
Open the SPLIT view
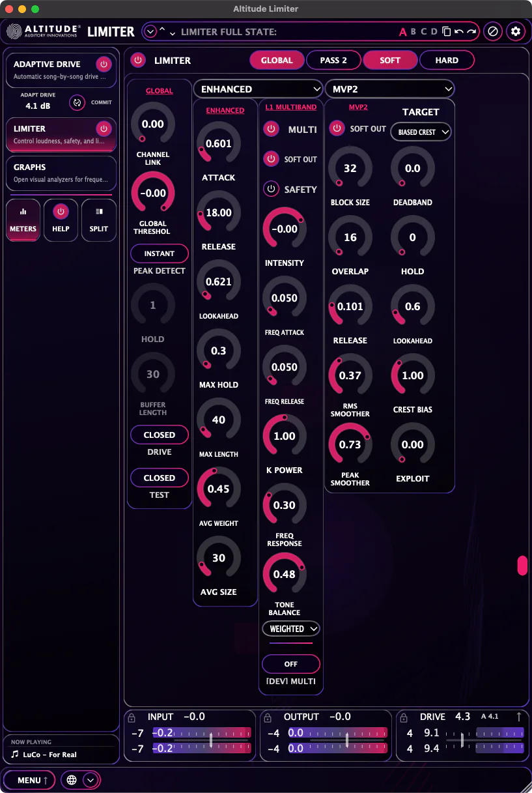point(99,220)
